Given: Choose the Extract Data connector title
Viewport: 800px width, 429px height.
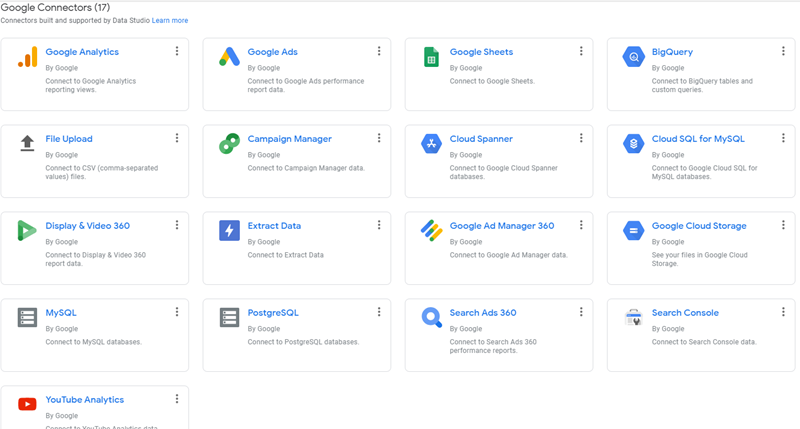Looking at the screenshot, I should tap(274, 226).
